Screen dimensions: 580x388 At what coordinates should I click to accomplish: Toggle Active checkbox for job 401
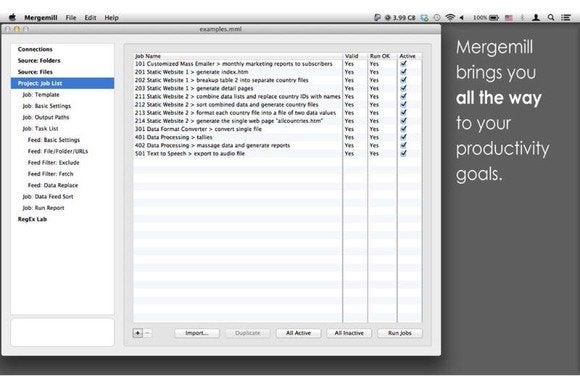pos(404,137)
